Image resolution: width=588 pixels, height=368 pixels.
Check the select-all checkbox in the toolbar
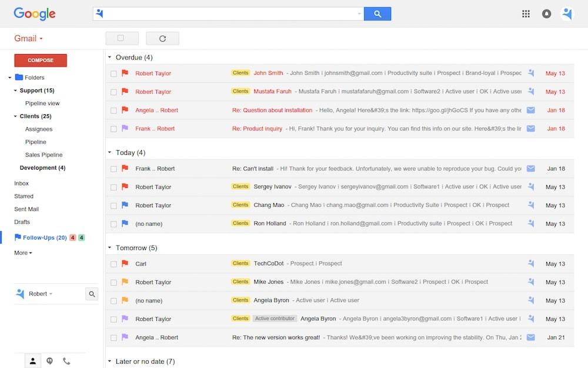[x=122, y=38]
